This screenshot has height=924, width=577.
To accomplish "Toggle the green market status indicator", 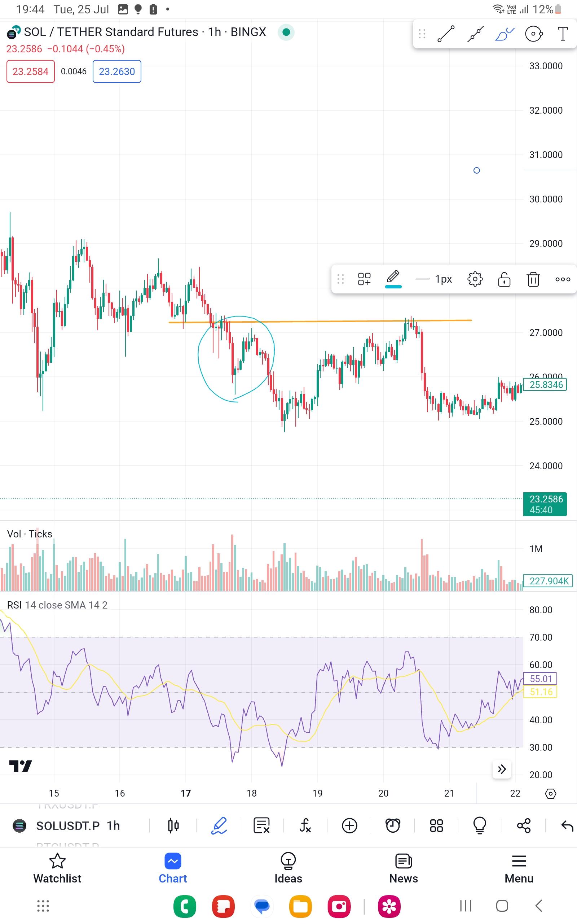I will point(286,32).
